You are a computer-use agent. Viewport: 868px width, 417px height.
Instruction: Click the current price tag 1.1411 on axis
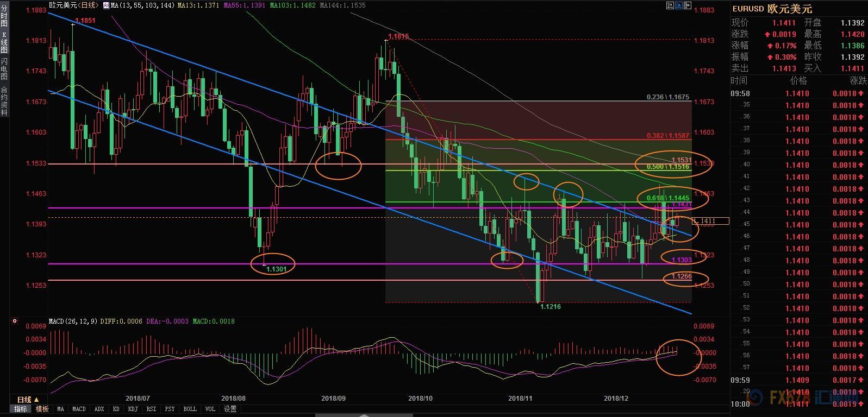(711, 221)
